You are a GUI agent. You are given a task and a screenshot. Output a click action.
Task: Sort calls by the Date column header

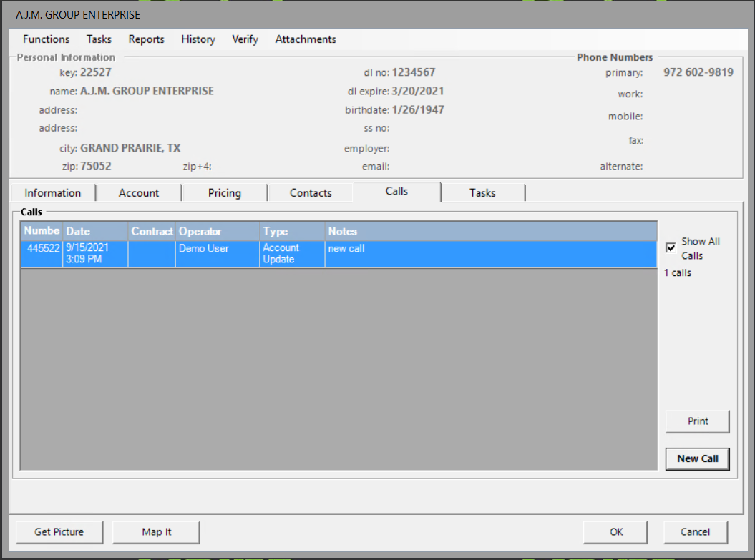[95, 231]
